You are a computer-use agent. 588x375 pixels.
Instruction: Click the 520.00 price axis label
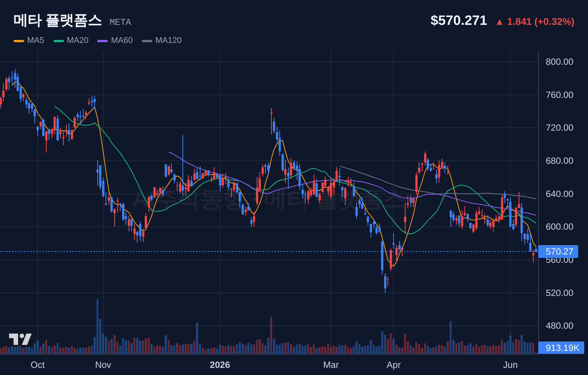tap(559, 293)
